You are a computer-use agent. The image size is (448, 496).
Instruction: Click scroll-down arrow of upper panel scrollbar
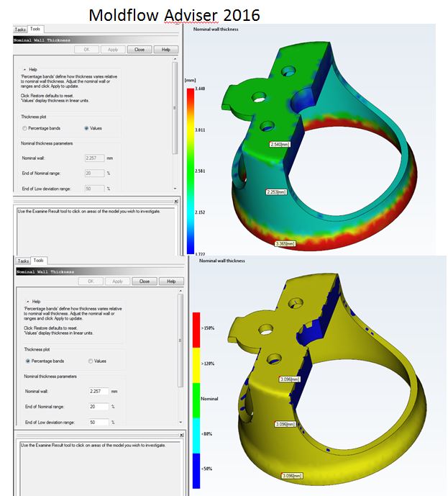click(175, 189)
